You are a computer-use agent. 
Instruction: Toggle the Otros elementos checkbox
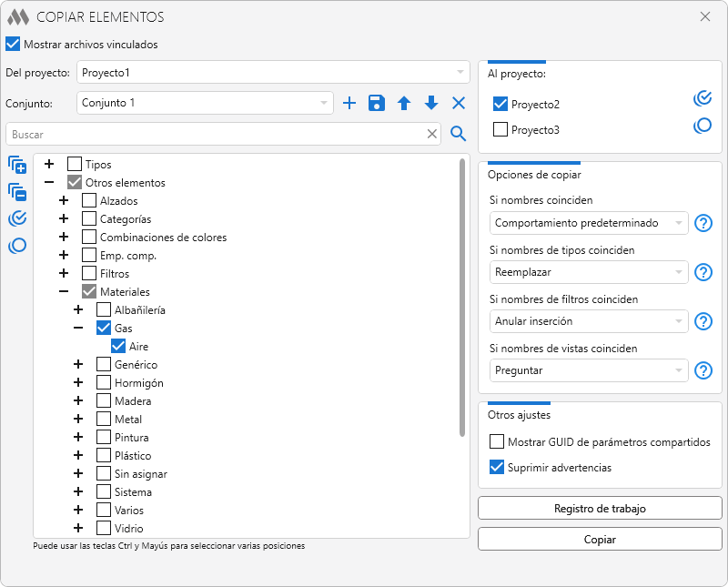tap(75, 182)
